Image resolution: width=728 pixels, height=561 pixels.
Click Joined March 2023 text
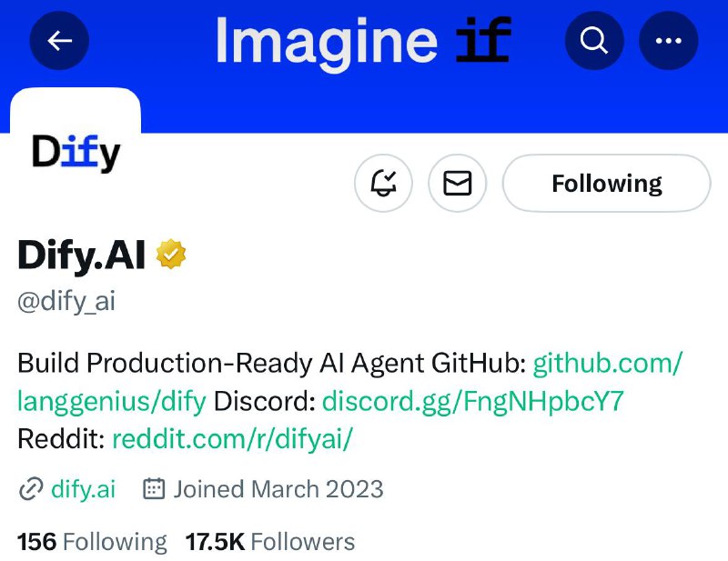pyautogui.click(x=278, y=489)
